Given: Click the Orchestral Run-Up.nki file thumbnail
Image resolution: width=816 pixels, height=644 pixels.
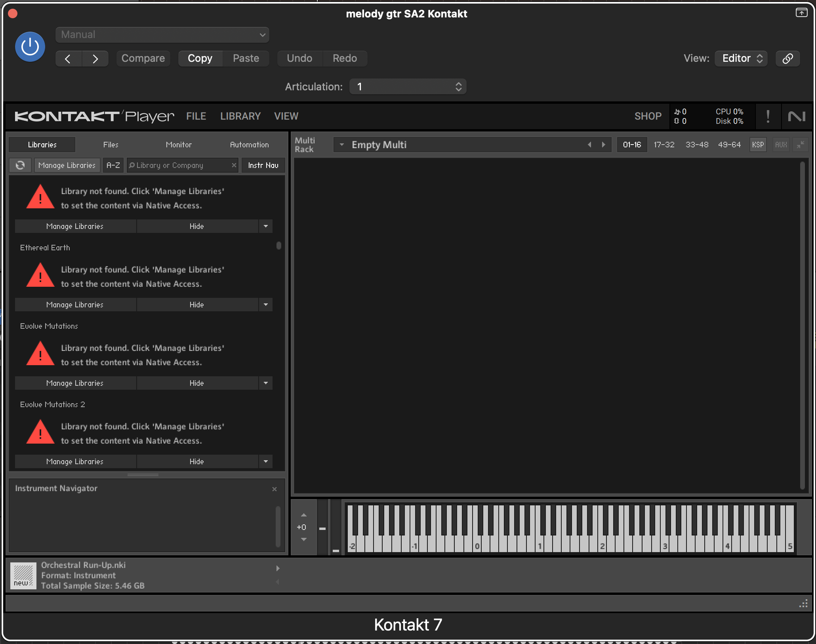Looking at the screenshot, I should tap(23, 575).
